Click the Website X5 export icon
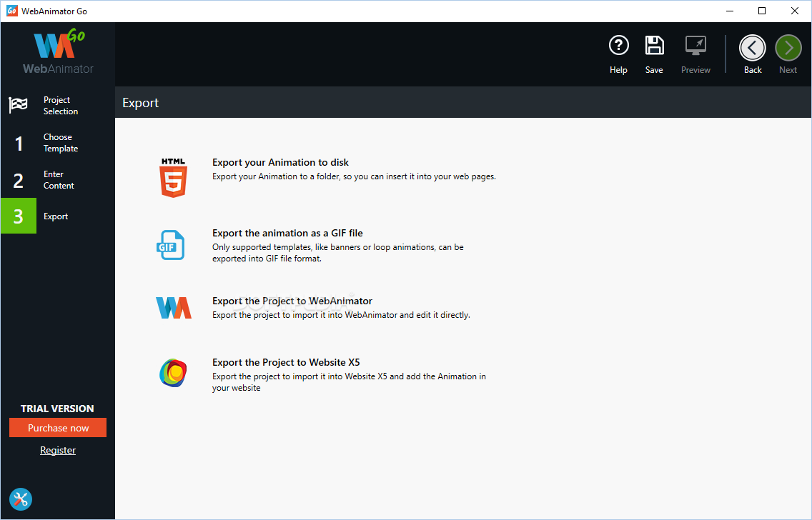 173,373
